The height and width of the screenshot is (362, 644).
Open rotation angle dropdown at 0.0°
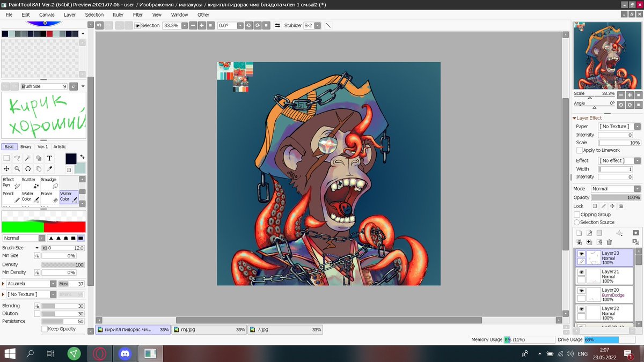(x=240, y=25)
